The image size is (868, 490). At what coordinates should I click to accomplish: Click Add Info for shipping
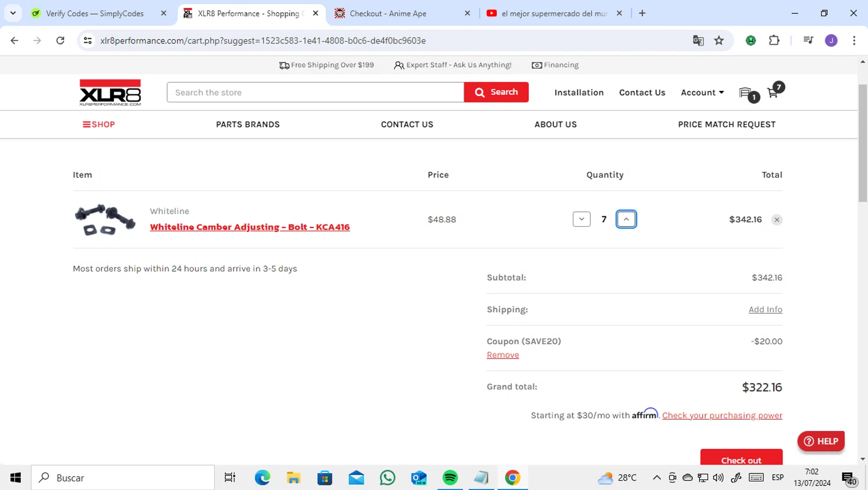(x=765, y=310)
